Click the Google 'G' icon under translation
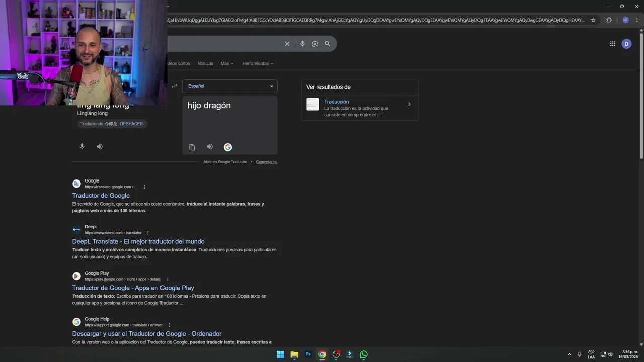This screenshot has width=644, height=362. coord(228,147)
